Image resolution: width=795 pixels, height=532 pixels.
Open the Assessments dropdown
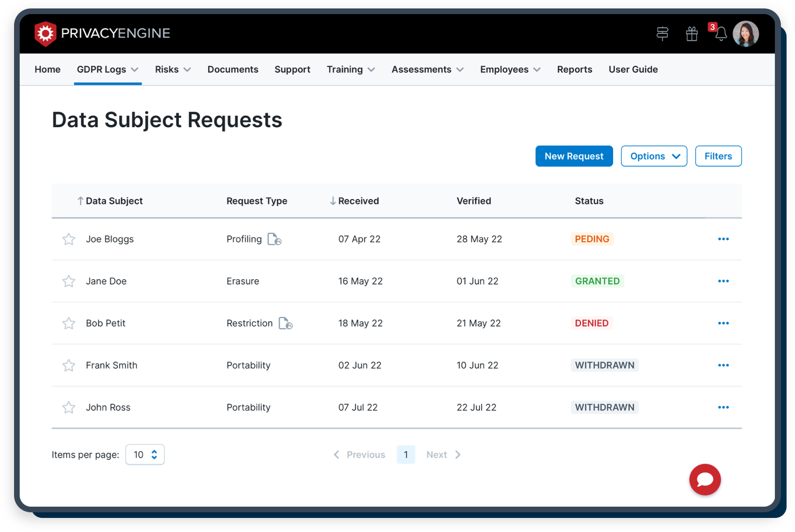(427, 69)
